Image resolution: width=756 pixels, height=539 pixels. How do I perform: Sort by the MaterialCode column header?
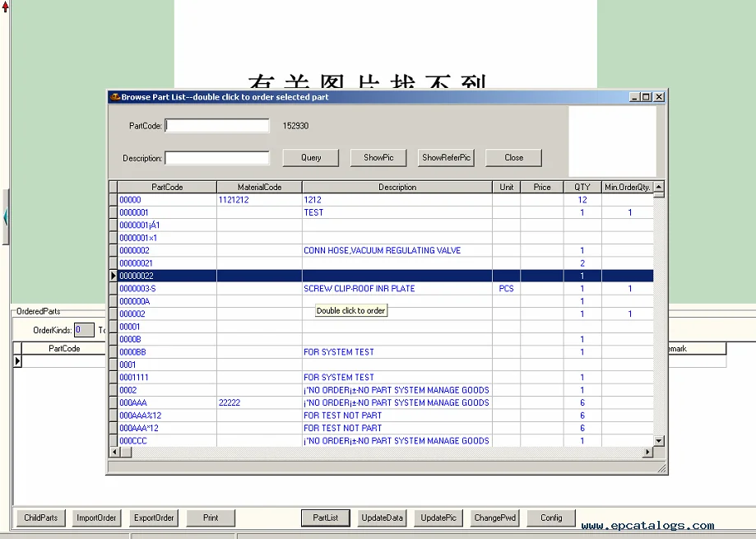[x=259, y=187]
